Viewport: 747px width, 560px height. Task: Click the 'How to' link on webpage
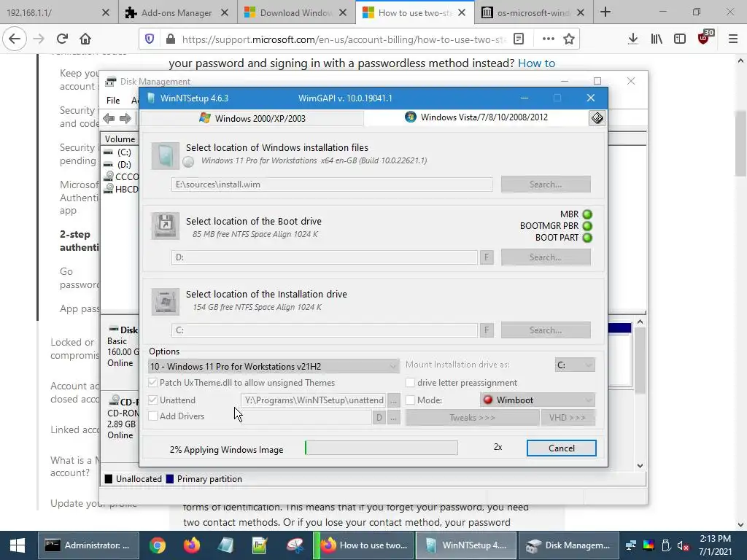click(x=536, y=63)
